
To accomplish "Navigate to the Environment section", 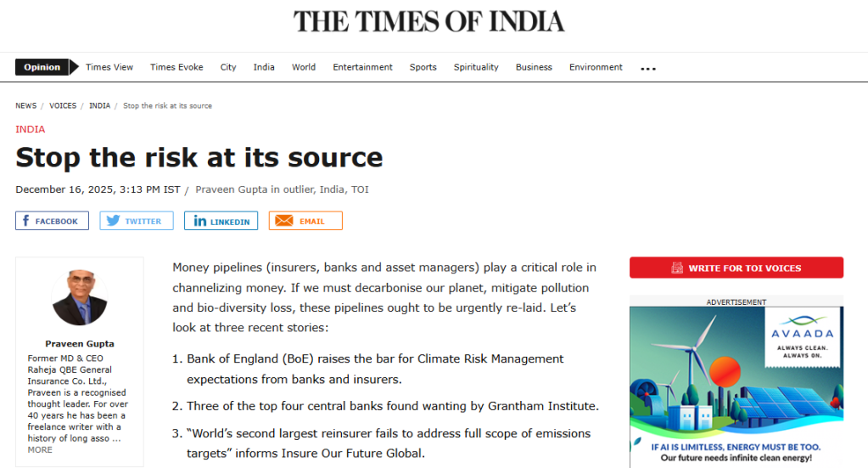I will pos(596,67).
